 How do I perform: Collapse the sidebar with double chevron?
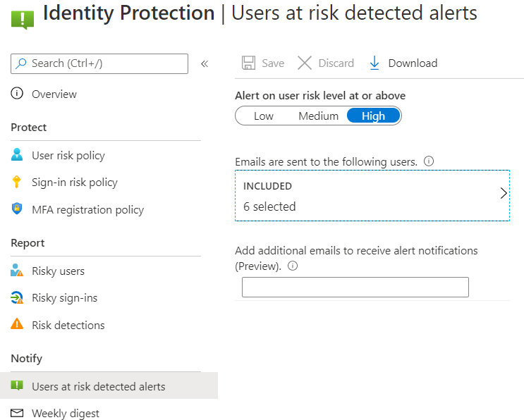click(x=205, y=63)
